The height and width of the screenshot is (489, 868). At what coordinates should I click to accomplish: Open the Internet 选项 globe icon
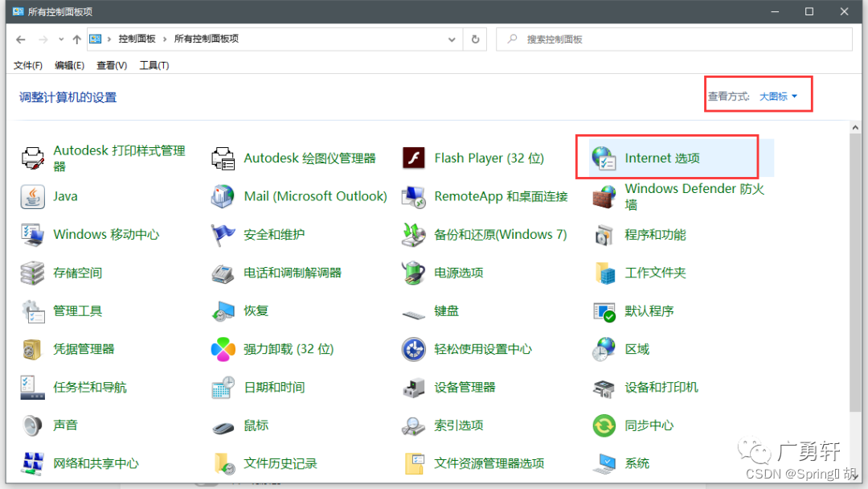[x=604, y=158]
